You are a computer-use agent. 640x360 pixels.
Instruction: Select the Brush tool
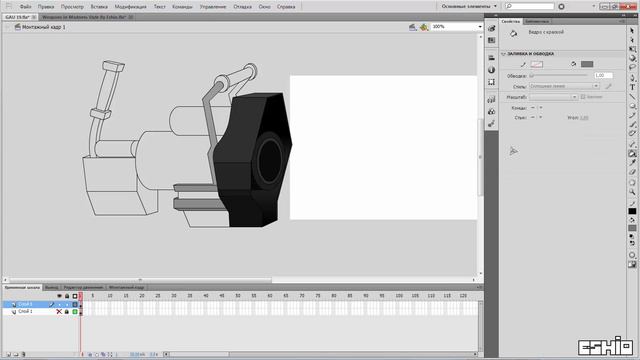(x=632, y=124)
